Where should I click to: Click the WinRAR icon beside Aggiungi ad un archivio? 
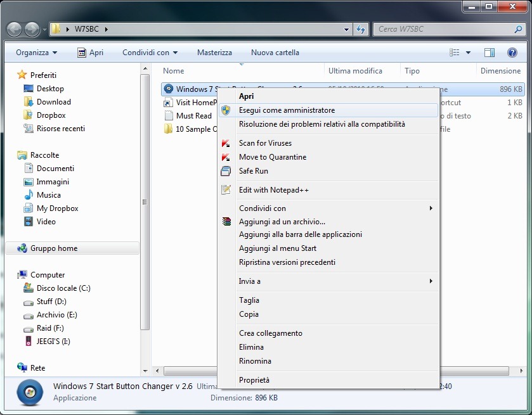pos(226,222)
